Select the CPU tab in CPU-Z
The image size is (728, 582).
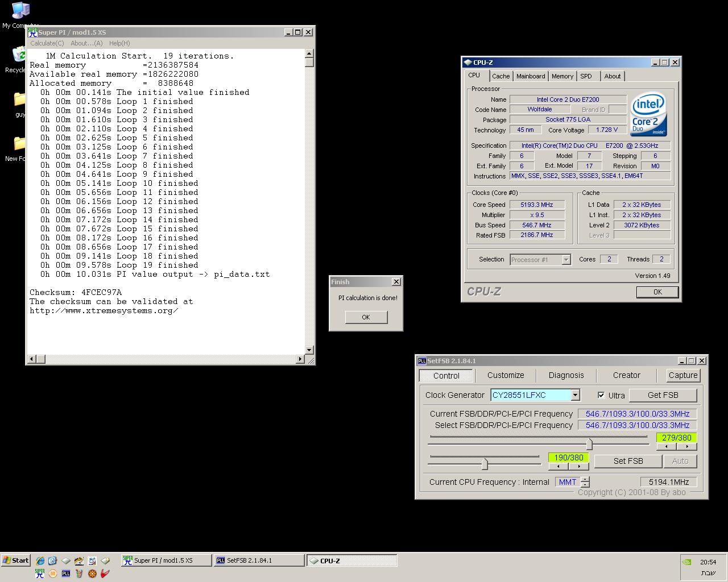pos(474,76)
